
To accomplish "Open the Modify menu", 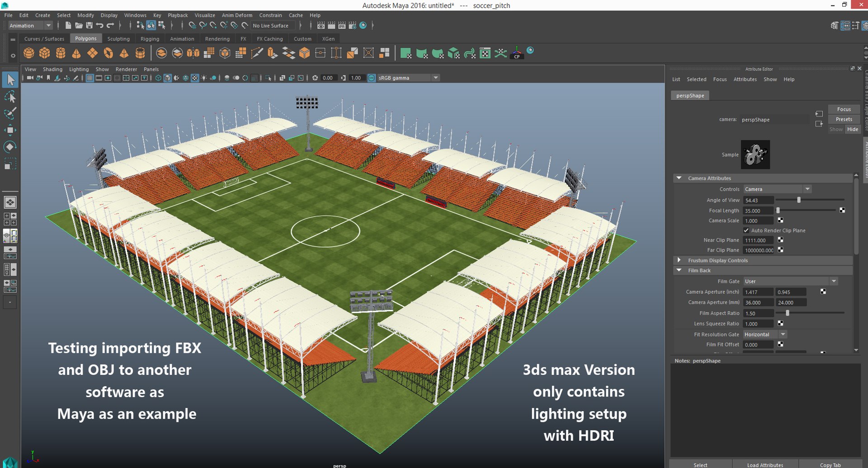I will click(x=85, y=15).
